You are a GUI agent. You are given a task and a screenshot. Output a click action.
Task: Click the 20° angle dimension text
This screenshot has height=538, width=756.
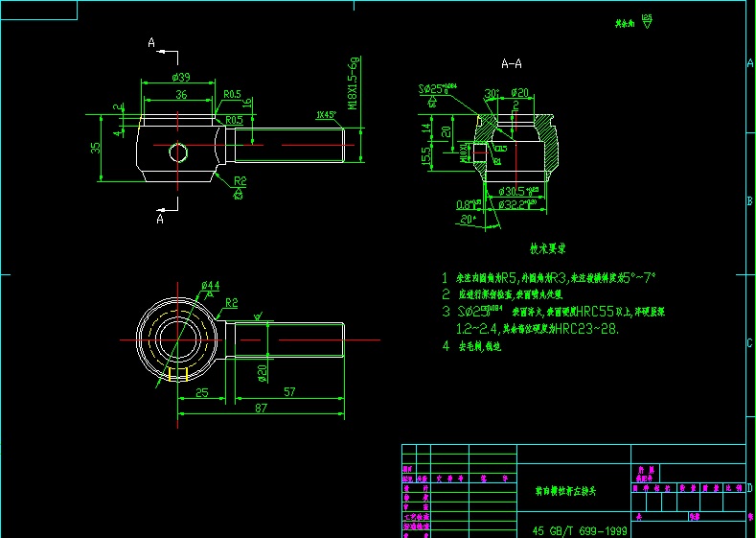pos(469,219)
